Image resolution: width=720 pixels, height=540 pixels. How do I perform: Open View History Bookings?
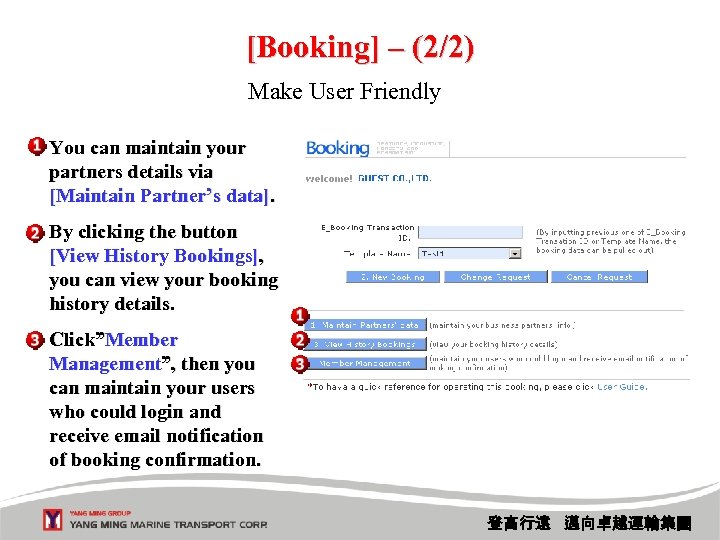(365, 344)
